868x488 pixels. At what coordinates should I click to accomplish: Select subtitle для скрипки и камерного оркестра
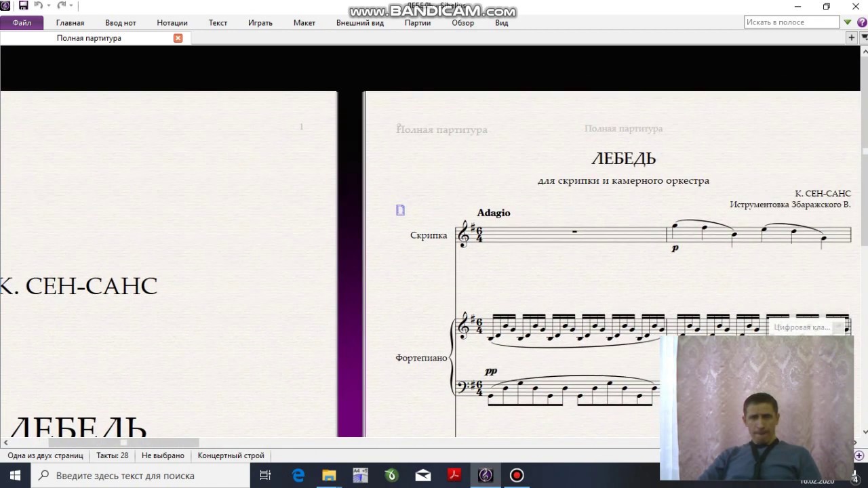coord(623,181)
